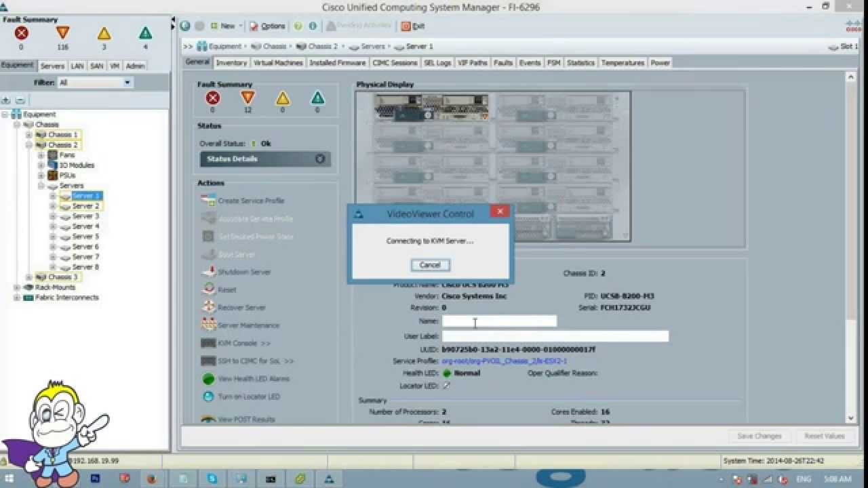This screenshot has height=488, width=868.
Task: Click Server Maintenance action
Action: (248, 325)
